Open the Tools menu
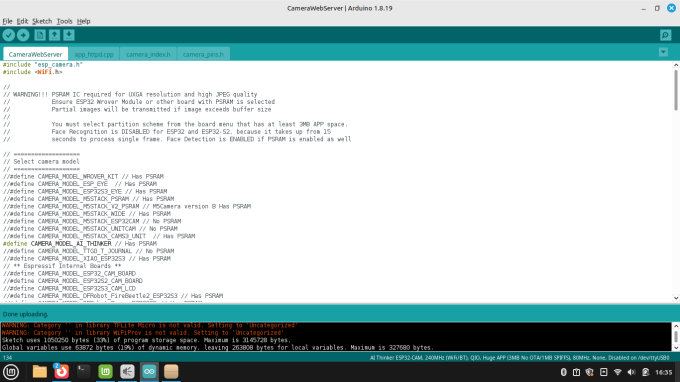The height and width of the screenshot is (382, 680). pos(64,21)
